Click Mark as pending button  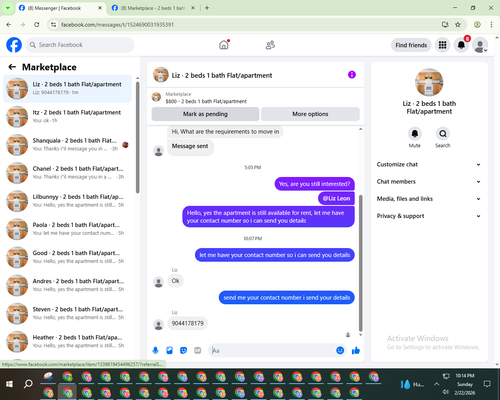[205, 114]
